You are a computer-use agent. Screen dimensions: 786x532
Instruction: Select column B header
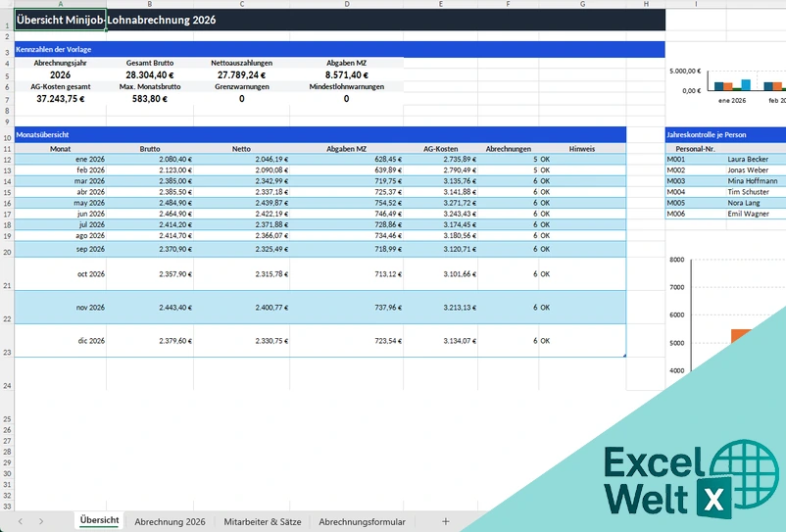coord(150,4)
